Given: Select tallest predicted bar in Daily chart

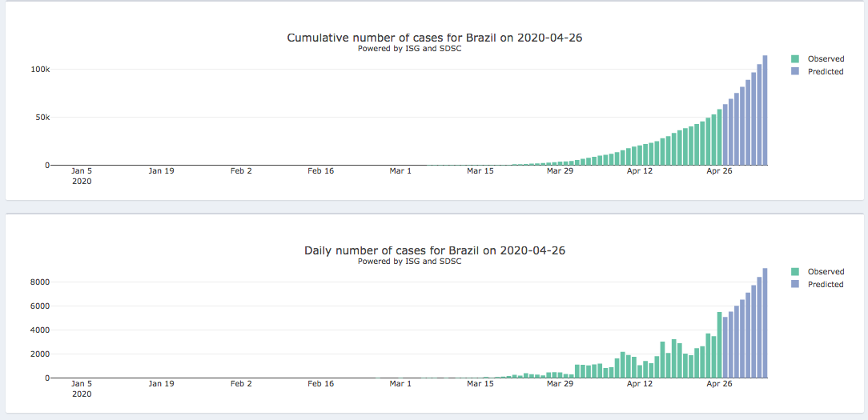Looking at the screenshot, I should point(765,322).
